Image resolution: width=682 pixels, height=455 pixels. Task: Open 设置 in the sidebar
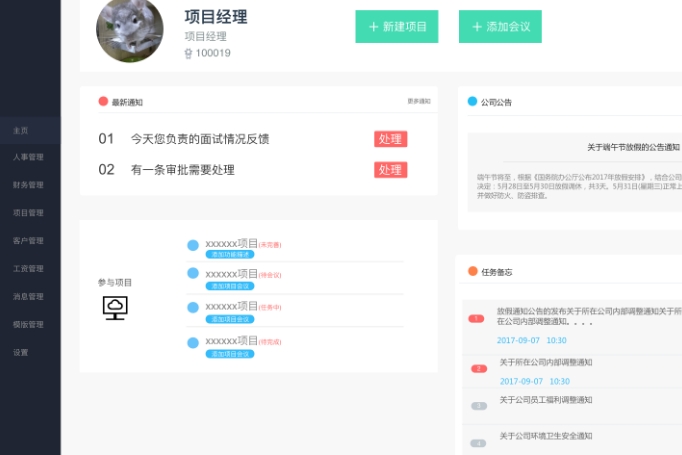[21, 353]
